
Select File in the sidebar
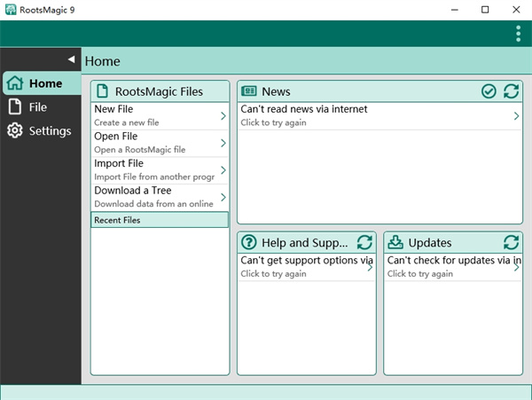(x=38, y=107)
